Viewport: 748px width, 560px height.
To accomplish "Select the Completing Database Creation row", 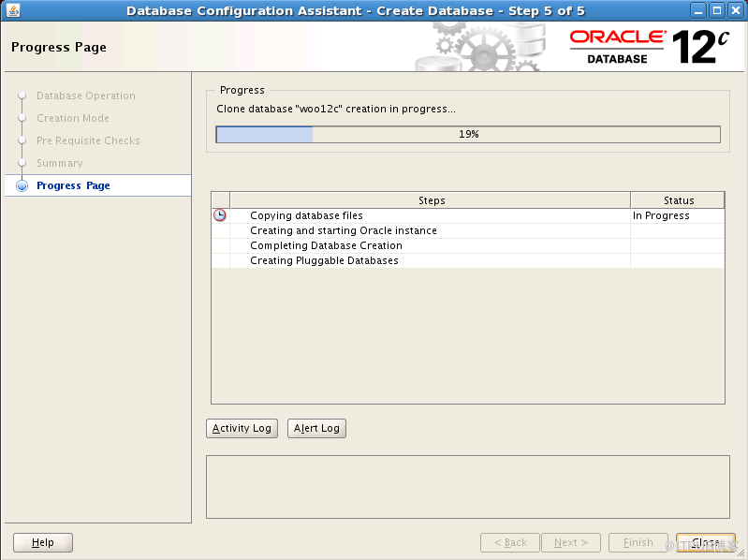I will pos(468,245).
